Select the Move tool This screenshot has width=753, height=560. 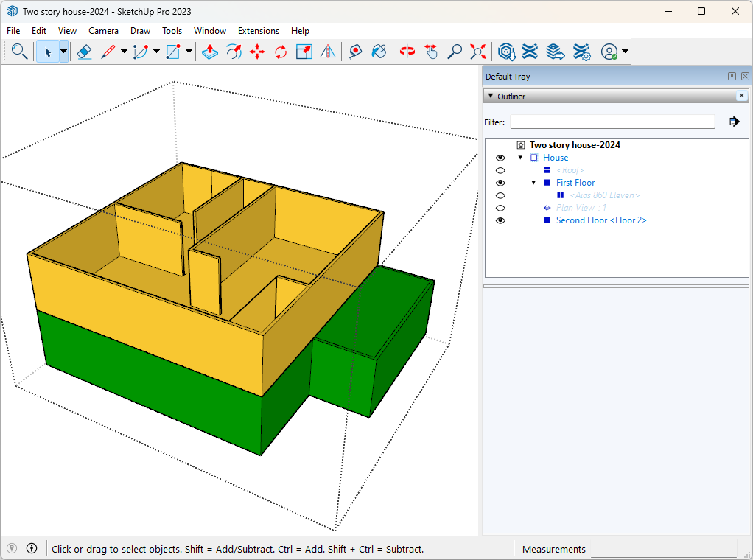tap(257, 52)
